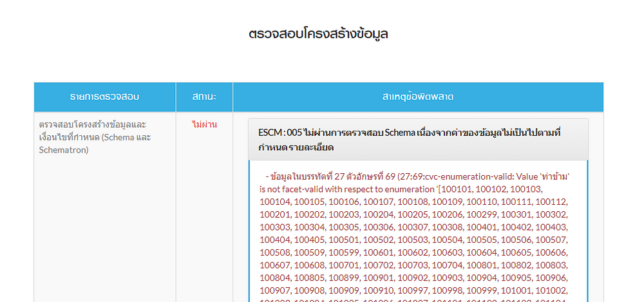
Task: Click enumeration code 100701 in the list
Action: pyautogui.click(x=345, y=266)
